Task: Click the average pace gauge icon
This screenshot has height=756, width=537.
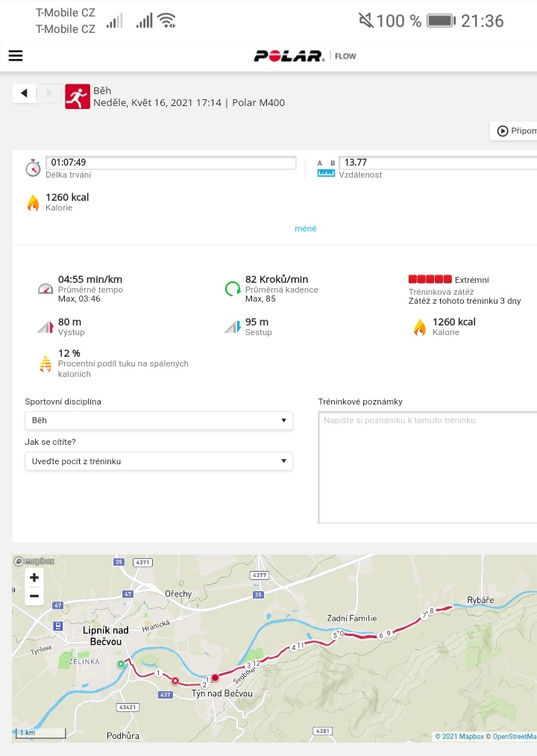Action: 45,288
